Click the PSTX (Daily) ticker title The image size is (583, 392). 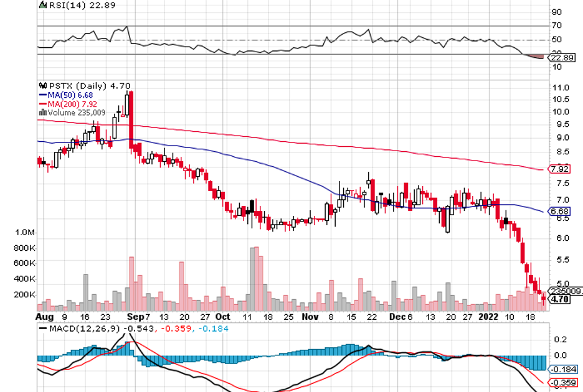(73, 86)
